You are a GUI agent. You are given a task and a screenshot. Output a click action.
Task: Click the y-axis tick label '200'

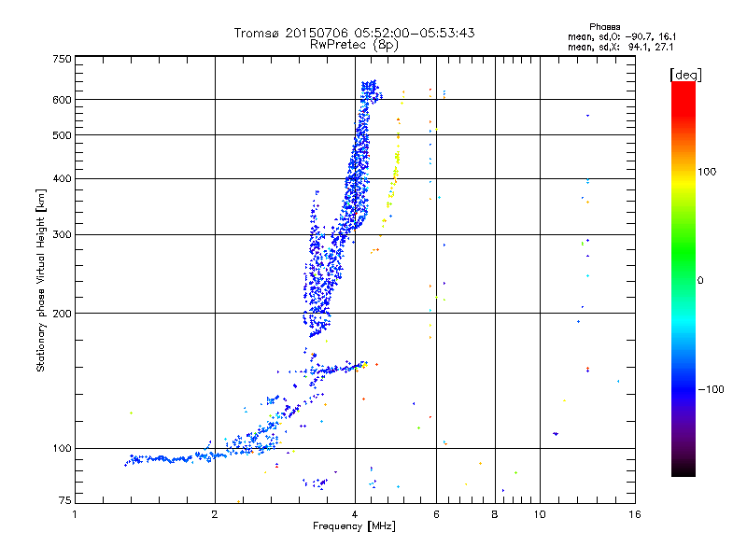[62, 314]
